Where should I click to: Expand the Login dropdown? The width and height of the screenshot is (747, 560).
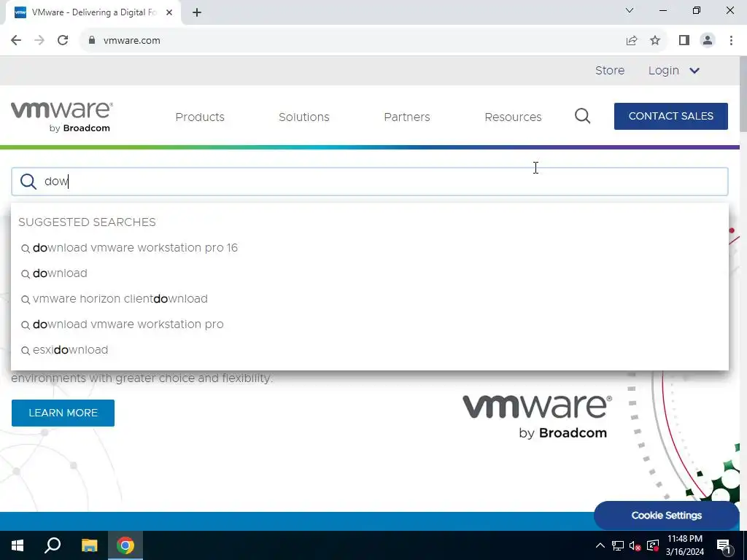(673, 71)
